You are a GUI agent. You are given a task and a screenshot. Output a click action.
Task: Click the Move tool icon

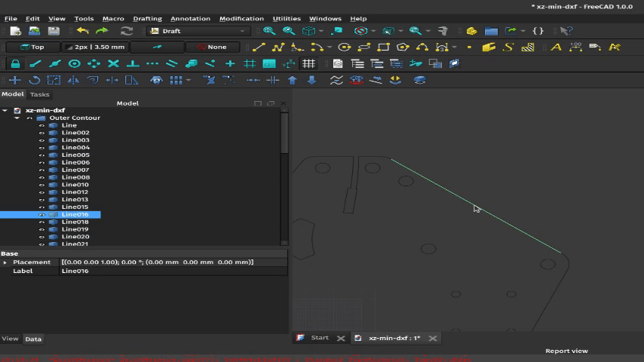(x=15, y=80)
